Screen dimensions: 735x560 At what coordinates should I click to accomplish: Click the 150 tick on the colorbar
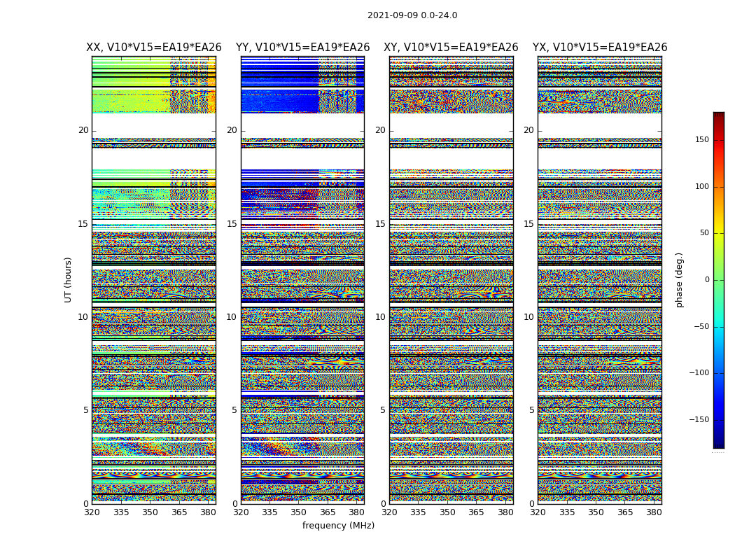click(x=702, y=139)
